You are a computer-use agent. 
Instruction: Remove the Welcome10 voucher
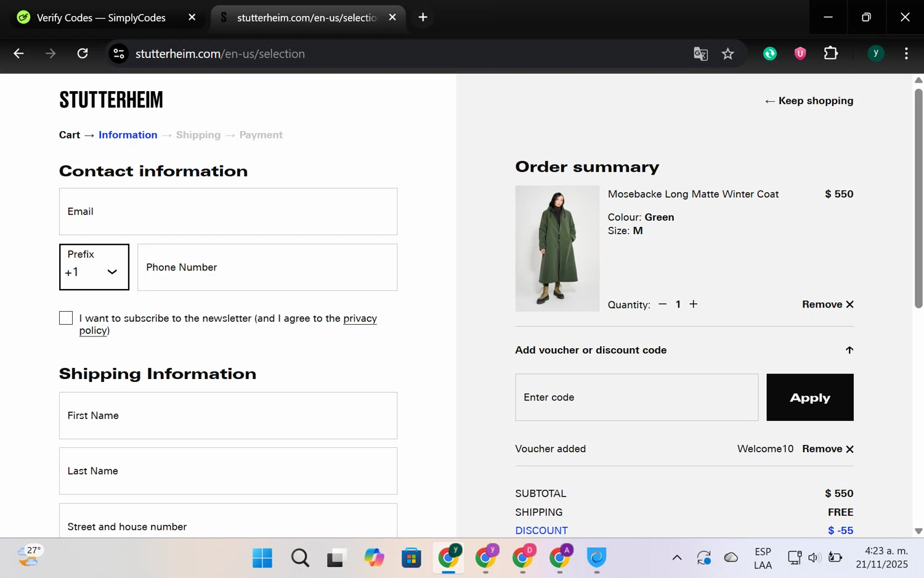(x=827, y=449)
